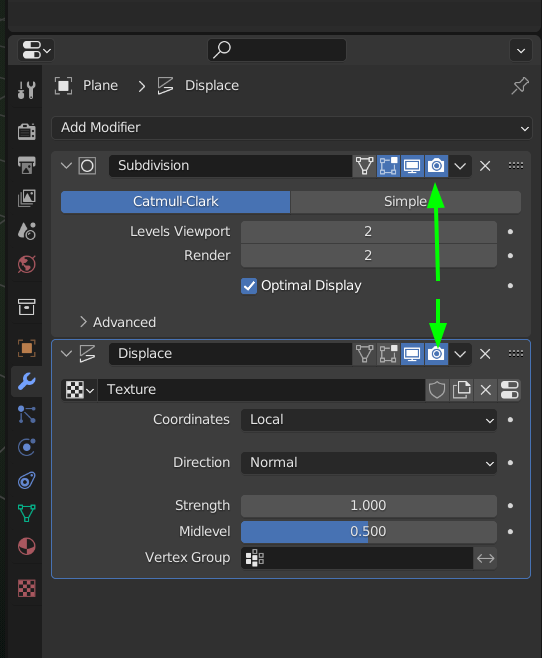Viewport: 542px width, 658px height.
Task: Open the World properties tab
Action: (26, 264)
